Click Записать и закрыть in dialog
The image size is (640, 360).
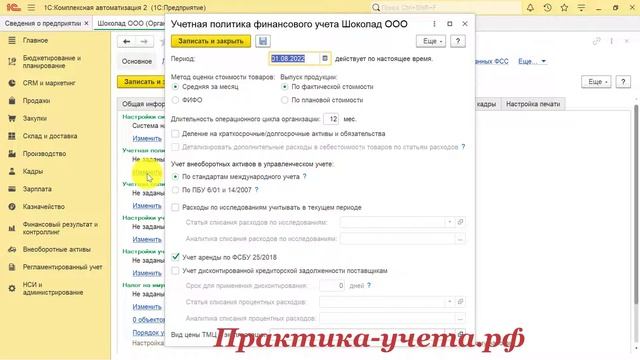point(211,41)
